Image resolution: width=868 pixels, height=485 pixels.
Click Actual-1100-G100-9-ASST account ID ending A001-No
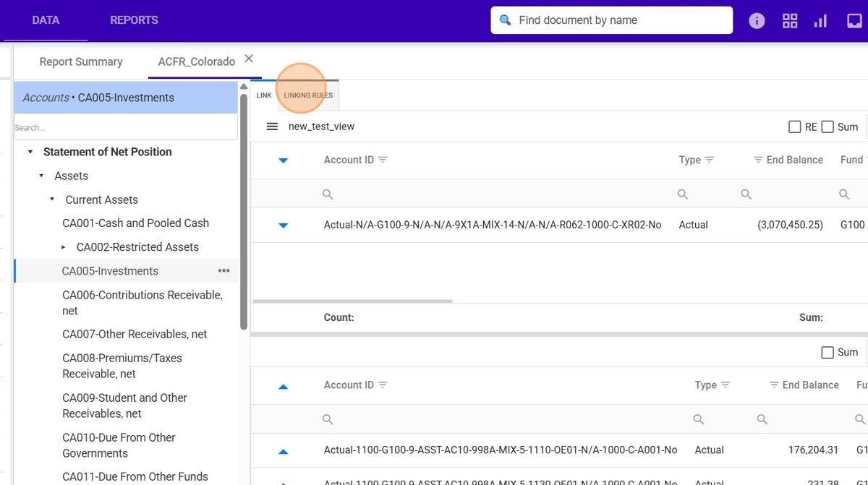[x=501, y=450]
